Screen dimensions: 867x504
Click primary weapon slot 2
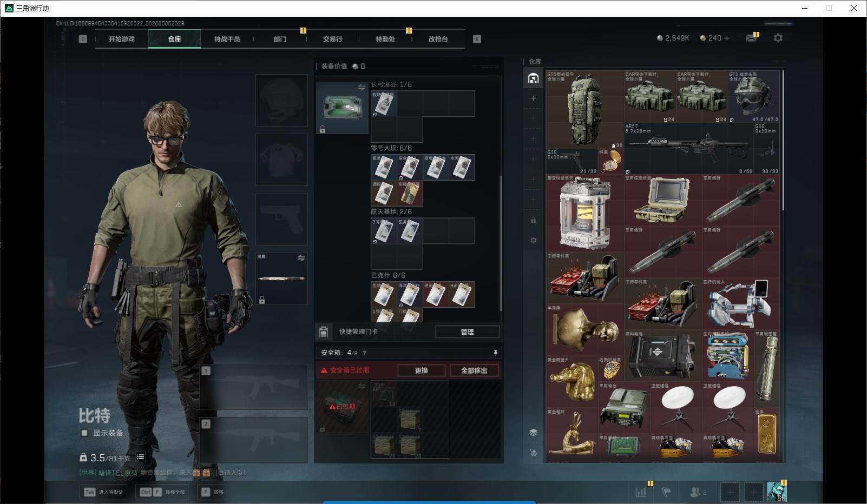click(254, 440)
